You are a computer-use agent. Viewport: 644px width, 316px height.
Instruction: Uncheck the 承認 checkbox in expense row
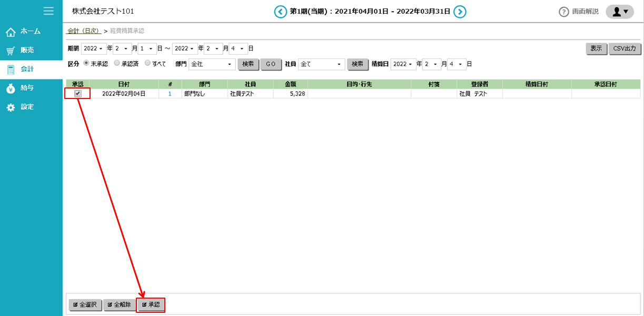(78, 94)
